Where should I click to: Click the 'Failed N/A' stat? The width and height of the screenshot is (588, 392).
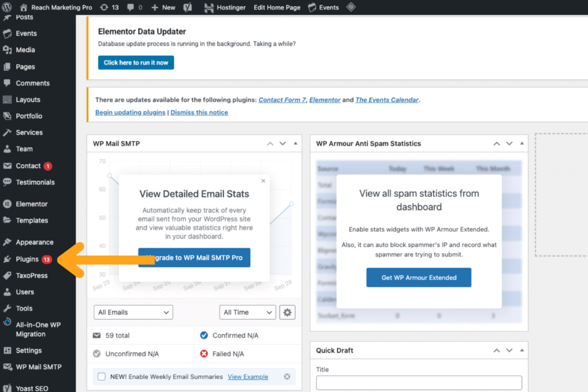click(228, 354)
